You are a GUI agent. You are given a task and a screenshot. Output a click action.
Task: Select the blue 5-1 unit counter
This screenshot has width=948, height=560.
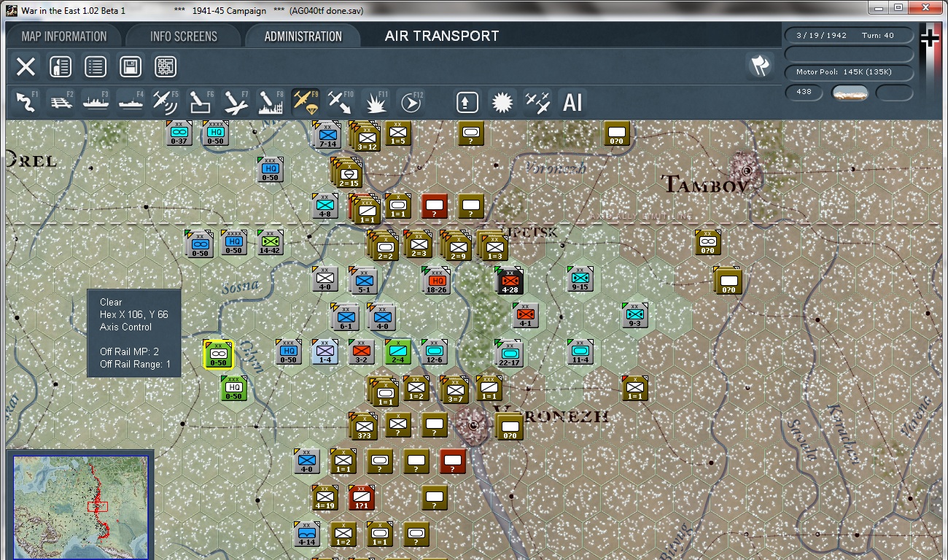pos(362,281)
